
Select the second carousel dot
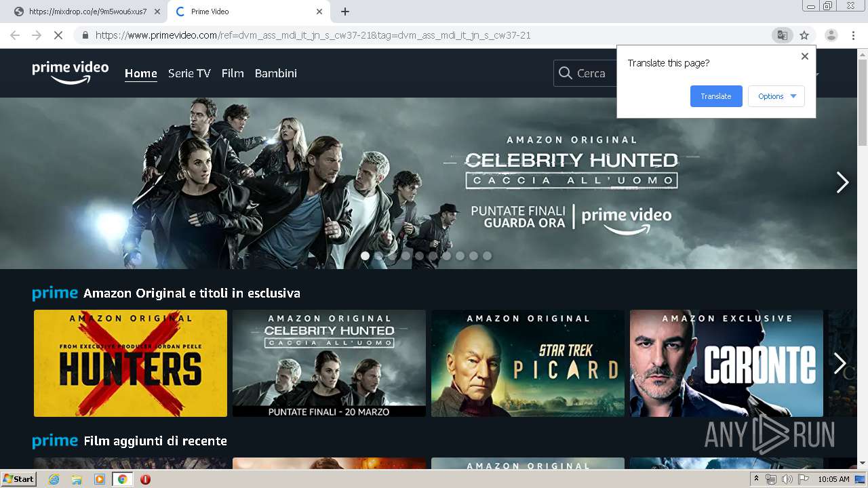tap(378, 256)
